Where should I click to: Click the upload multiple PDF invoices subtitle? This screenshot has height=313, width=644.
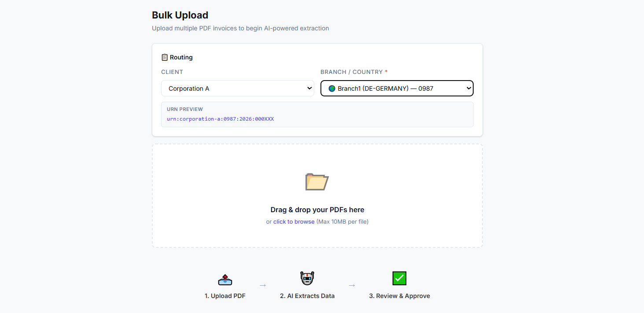[240, 29]
